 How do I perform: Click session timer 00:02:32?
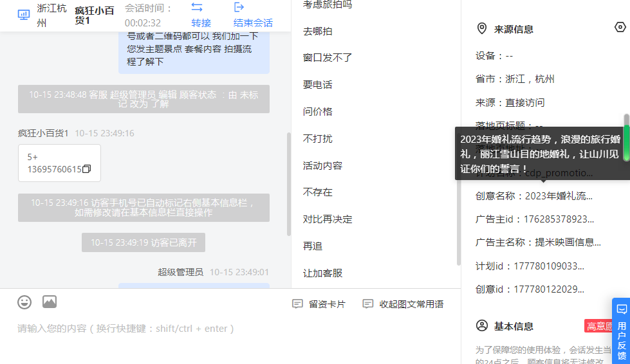(x=143, y=23)
